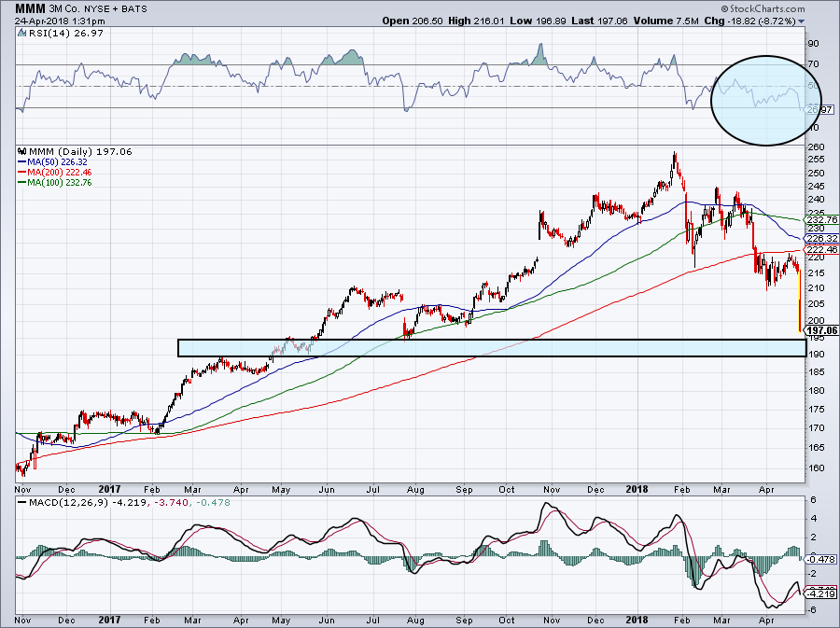
Task: Click the 'MMM (Daily) 197.06' legend label
Action: (x=80, y=151)
